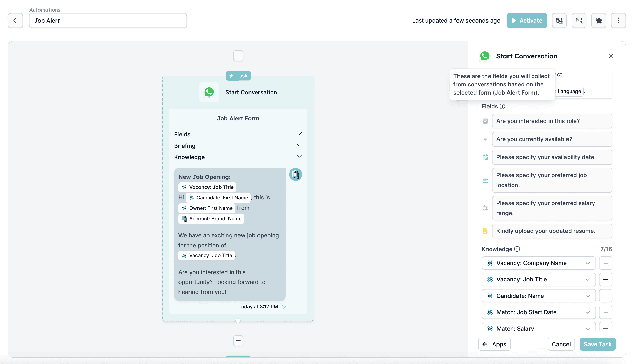Expand the Fields section in the task card

pos(238,134)
